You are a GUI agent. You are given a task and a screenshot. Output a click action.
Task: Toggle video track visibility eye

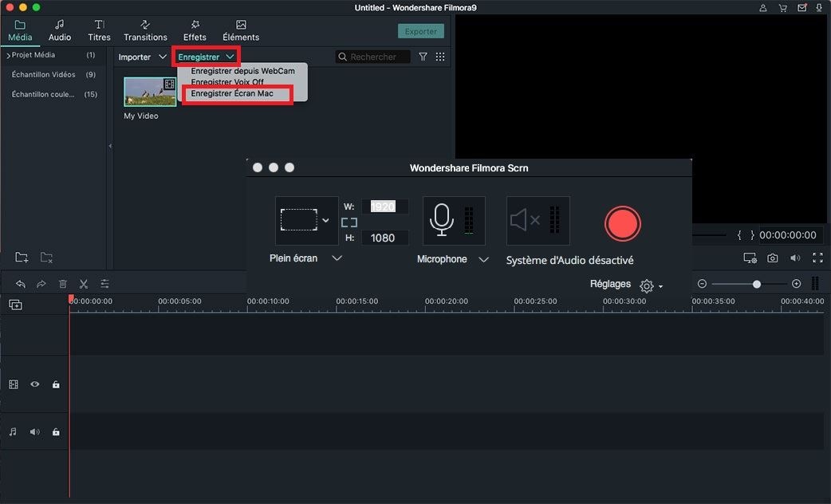coord(35,384)
